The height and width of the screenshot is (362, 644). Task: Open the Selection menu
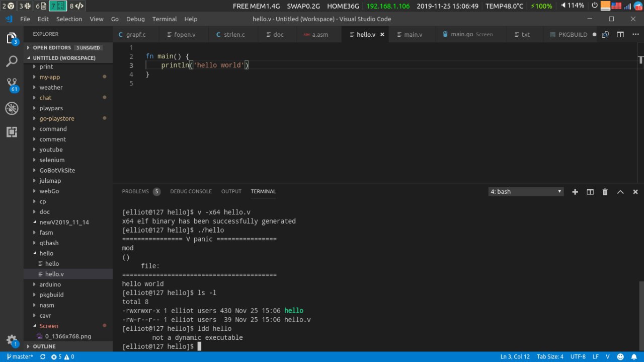pos(69,19)
